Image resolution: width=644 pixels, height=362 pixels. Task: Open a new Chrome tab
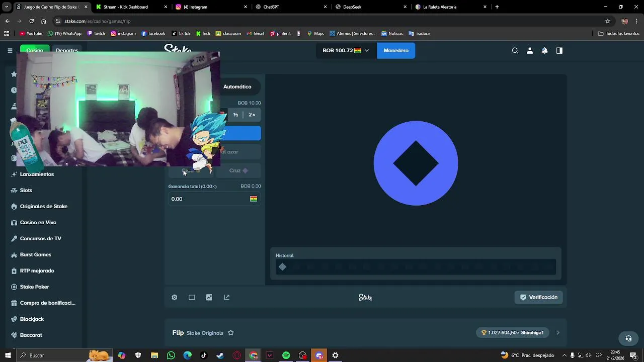[x=497, y=7]
